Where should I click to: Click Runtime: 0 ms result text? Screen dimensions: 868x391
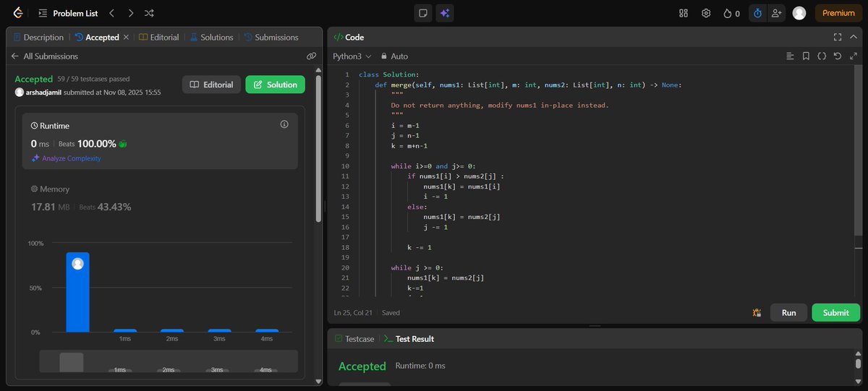[420, 366]
